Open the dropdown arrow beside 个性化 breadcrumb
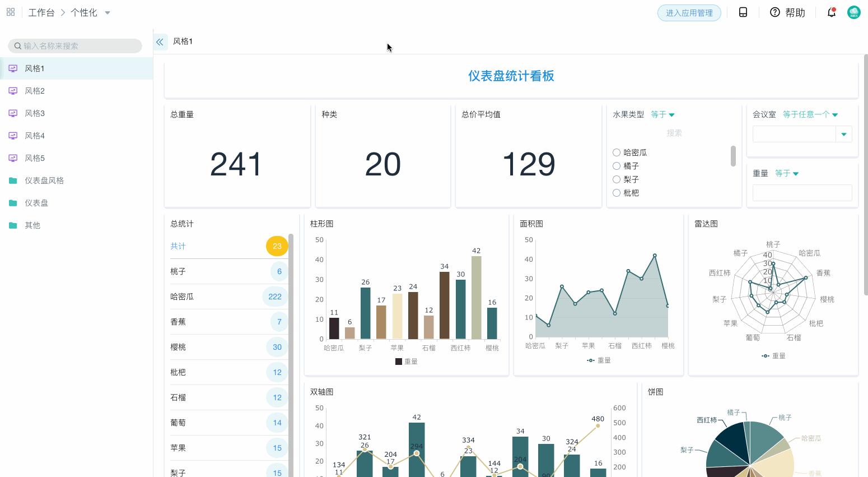Screen dimensions: 868x477 107,12
